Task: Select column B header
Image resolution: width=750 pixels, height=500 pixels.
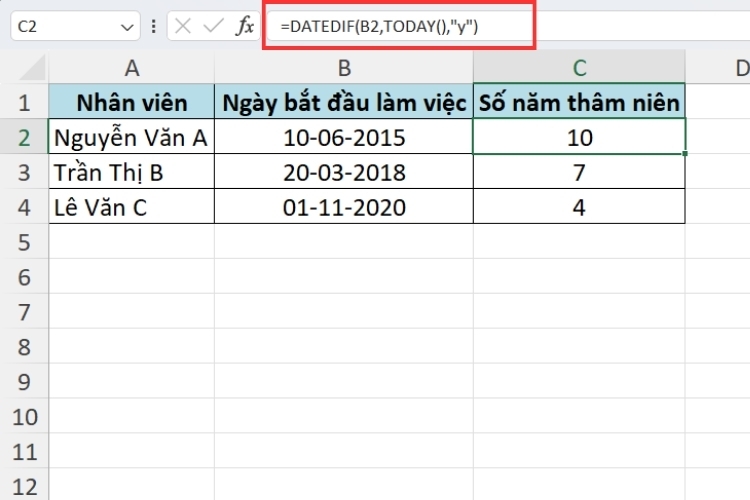Action: pyautogui.click(x=344, y=68)
